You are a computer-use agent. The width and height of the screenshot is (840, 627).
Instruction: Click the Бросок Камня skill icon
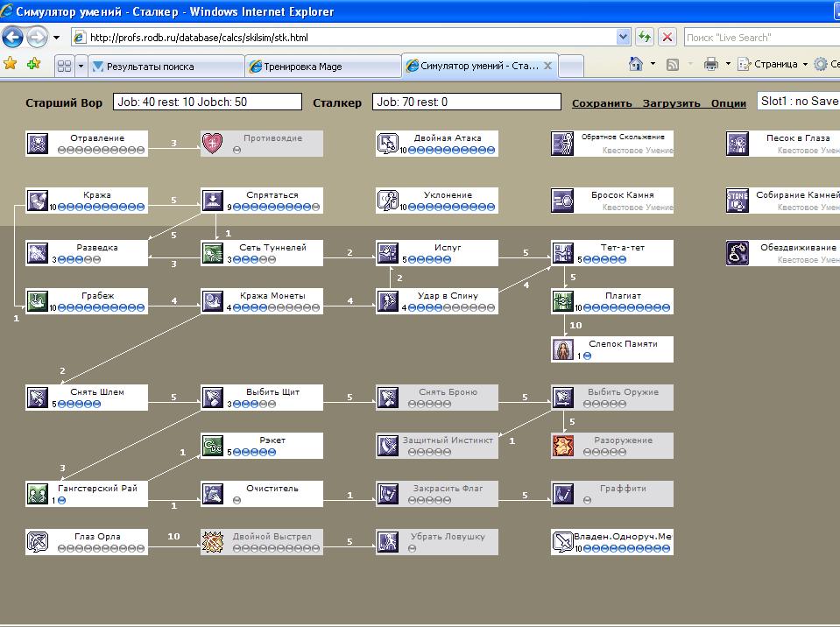tap(563, 201)
